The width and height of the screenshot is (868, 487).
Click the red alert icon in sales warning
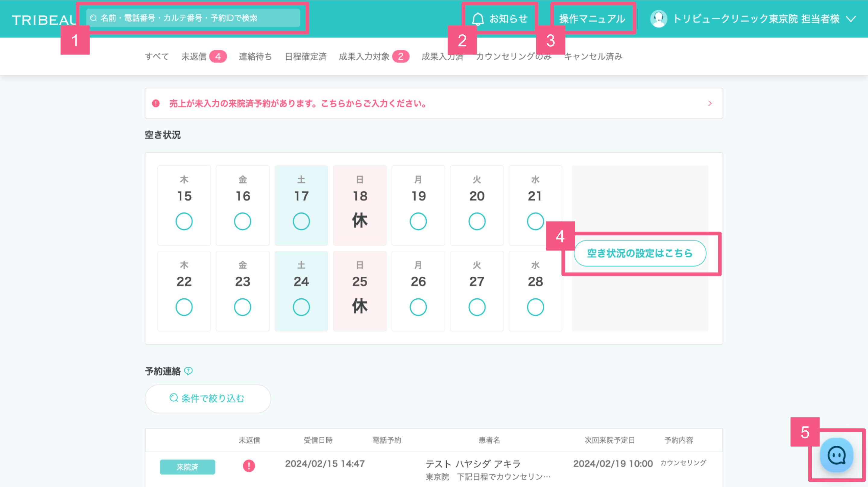[156, 103]
